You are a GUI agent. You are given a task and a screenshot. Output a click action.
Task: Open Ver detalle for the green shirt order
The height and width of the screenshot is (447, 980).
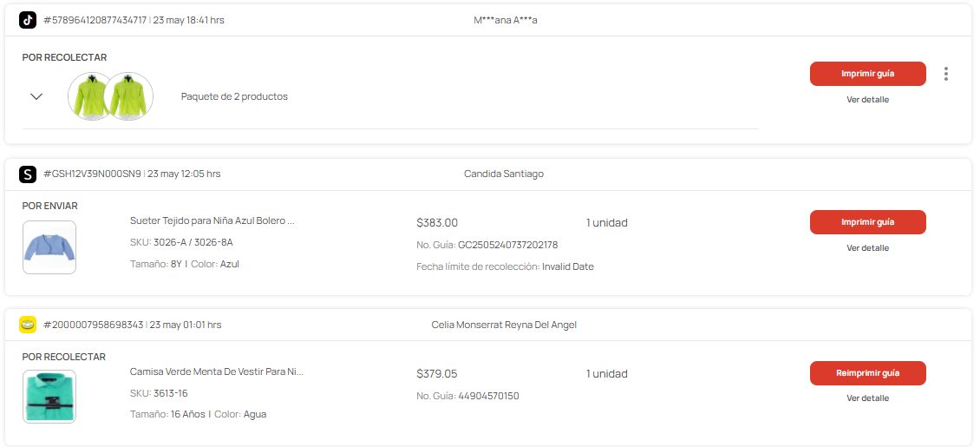(867, 398)
